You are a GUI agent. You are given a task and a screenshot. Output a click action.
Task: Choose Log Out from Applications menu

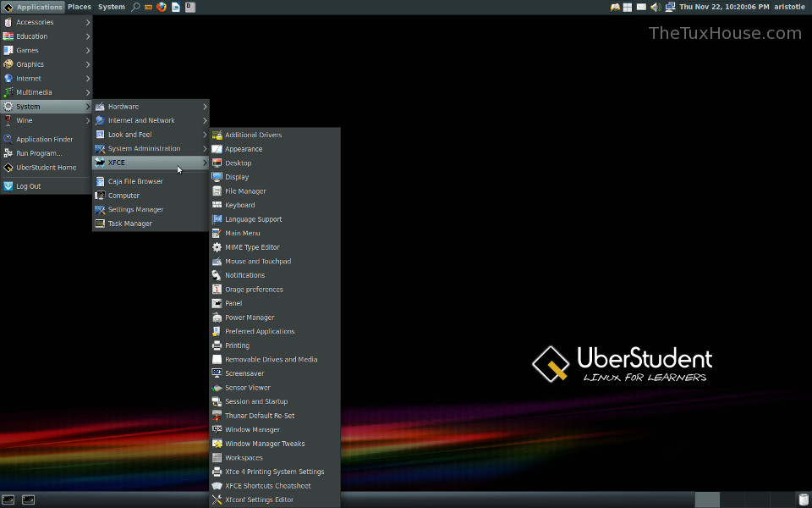28,186
